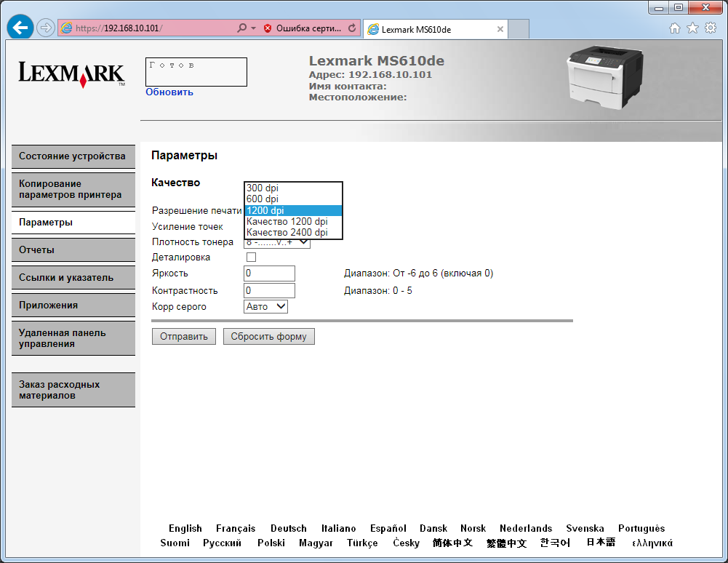Open the browser Tools gear icon
This screenshot has height=563, width=728.
point(711,28)
